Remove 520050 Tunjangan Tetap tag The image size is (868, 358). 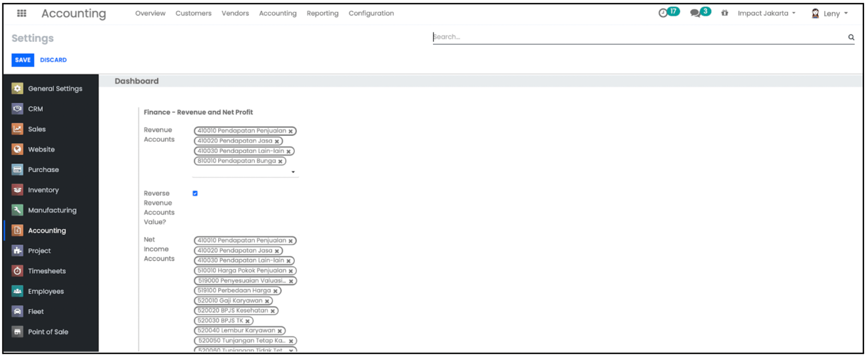click(x=291, y=341)
